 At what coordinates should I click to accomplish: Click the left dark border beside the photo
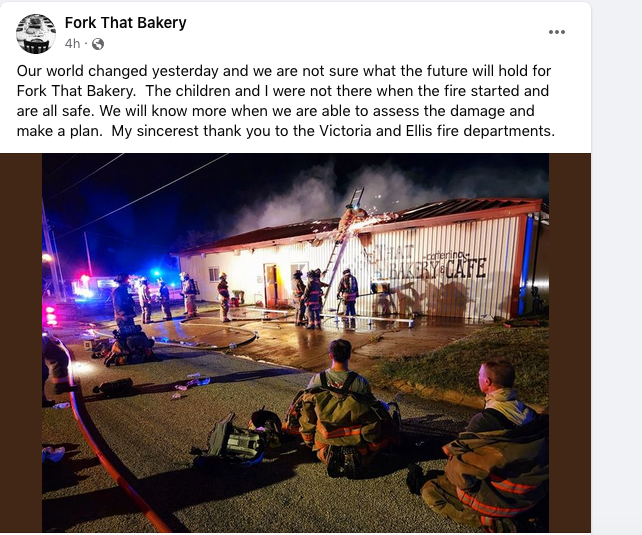(x=21, y=343)
